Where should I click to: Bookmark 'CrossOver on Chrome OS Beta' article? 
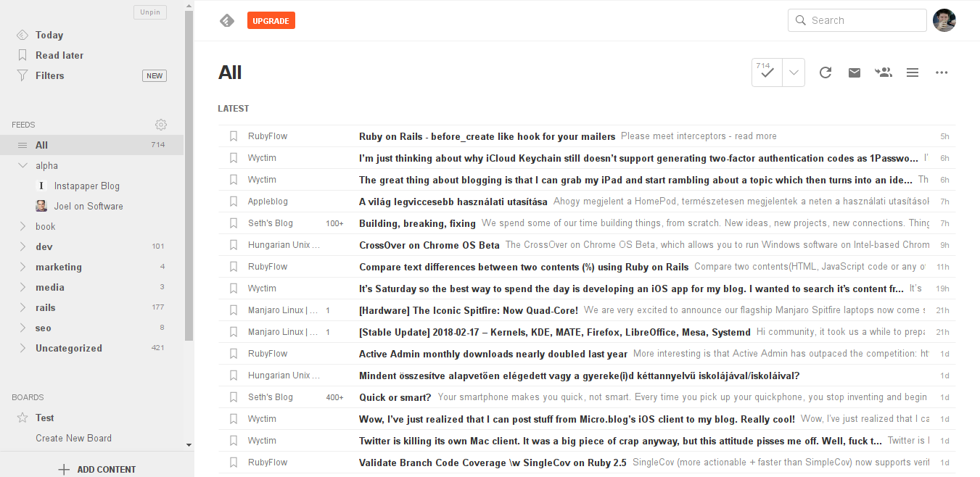234,245
